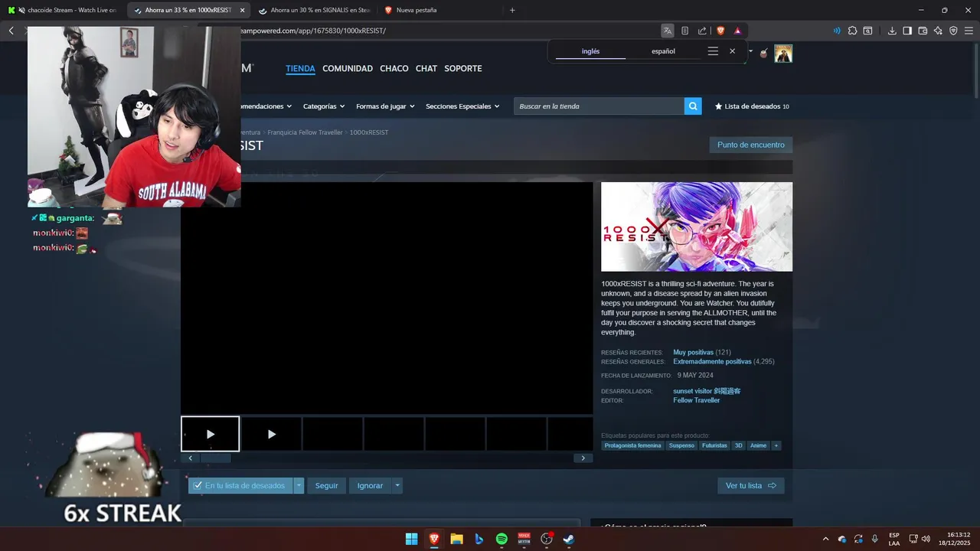The image size is (980, 551).
Task: Click the Seguir button
Action: coord(326,485)
